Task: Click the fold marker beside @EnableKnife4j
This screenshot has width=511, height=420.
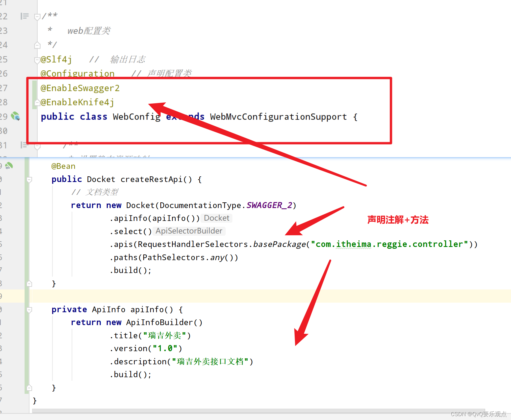Action: [x=37, y=103]
